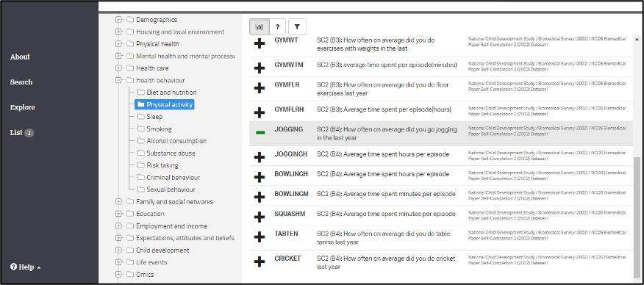
Task: Click the Help question mark icon in sidebar
Action: (13, 267)
